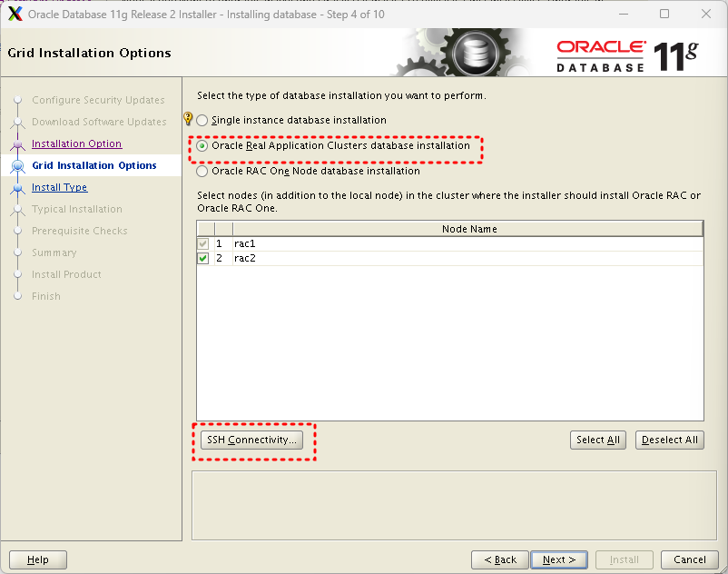The image size is (728, 574).
Task: Click the Summary step label
Action: pos(54,252)
